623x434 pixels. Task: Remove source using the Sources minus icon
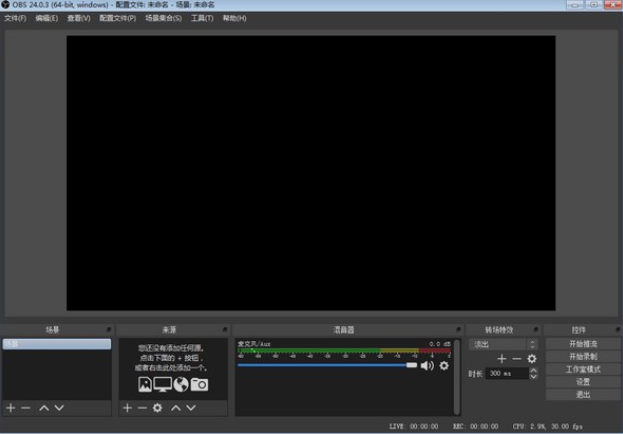click(142, 408)
